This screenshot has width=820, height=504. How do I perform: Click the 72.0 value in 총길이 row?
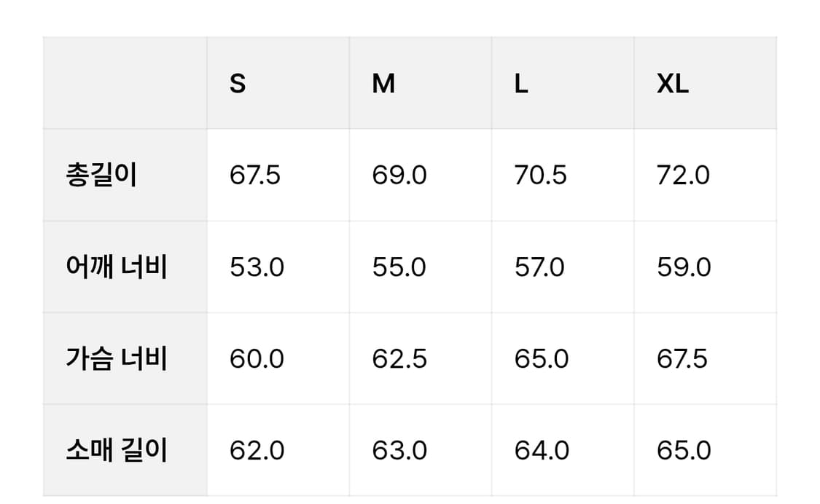coord(683,176)
